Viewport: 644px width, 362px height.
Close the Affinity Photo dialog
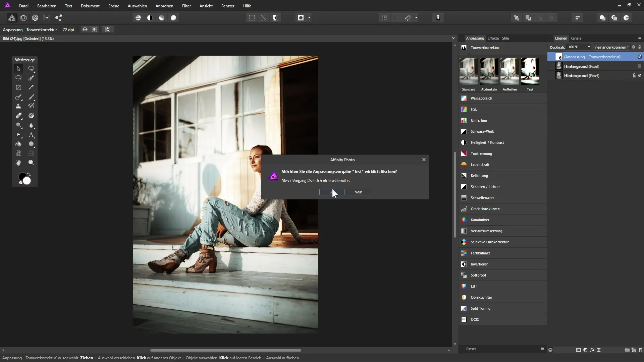(x=424, y=160)
